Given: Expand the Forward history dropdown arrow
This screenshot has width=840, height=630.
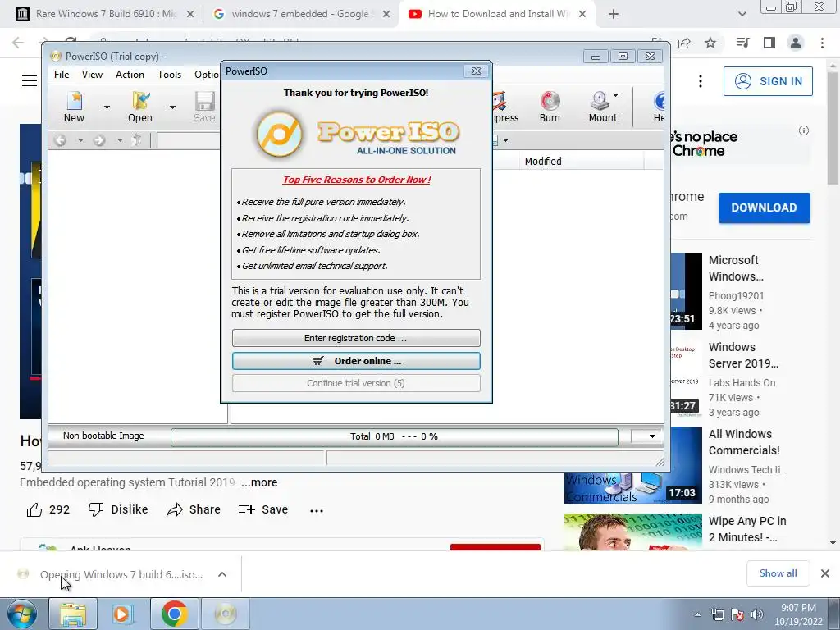Looking at the screenshot, I should click(x=120, y=140).
